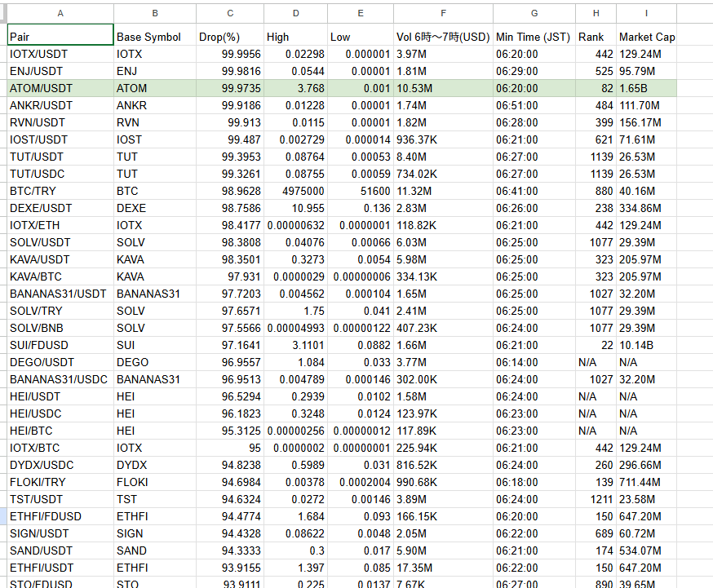The height and width of the screenshot is (588, 713).
Task: Select the ANKR/USDT pair cell
Action: pyautogui.click(x=60, y=105)
